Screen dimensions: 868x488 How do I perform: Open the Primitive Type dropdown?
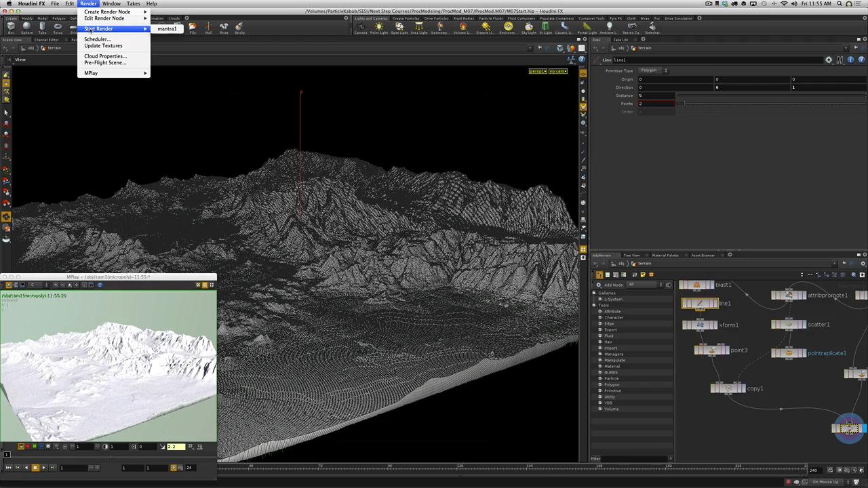(x=654, y=70)
